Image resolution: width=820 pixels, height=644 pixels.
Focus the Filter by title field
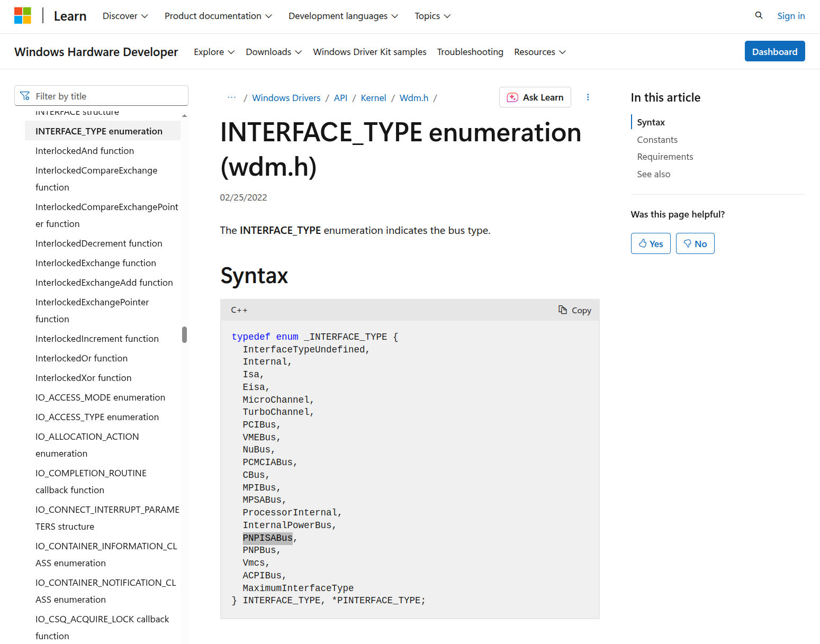click(101, 96)
